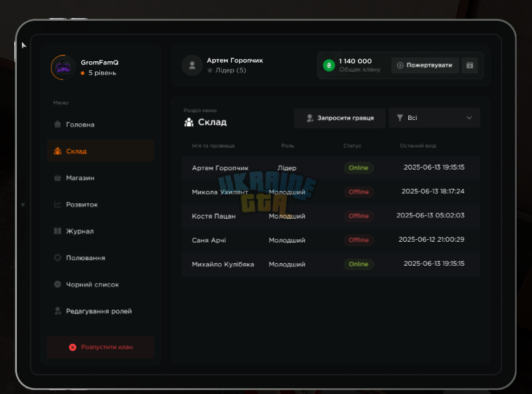
Task: Open the Чорний список menu item
Action: (x=101, y=284)
